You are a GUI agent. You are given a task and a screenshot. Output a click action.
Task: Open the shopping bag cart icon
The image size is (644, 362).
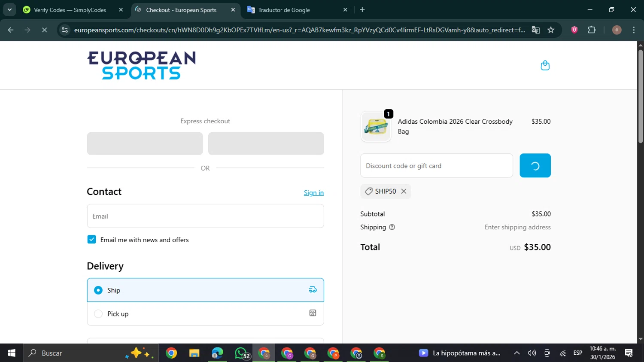point(545,65)
